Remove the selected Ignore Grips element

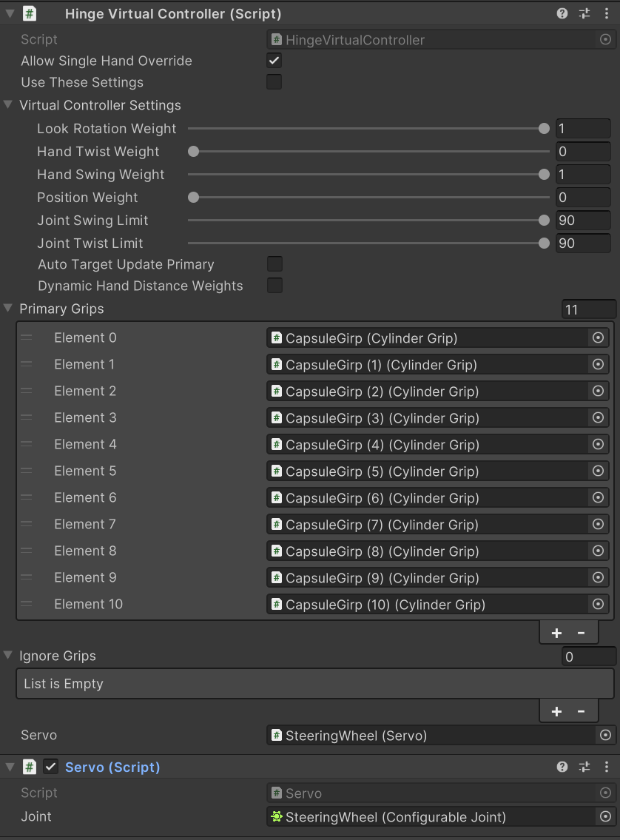click(582, 711)
